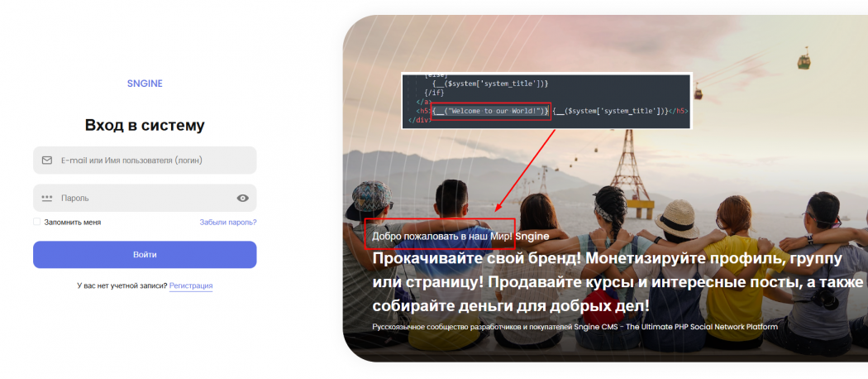Focus the Пароль input field
Image resolution: width=868 pixels, height=379 pixels.
pos(145,198)
